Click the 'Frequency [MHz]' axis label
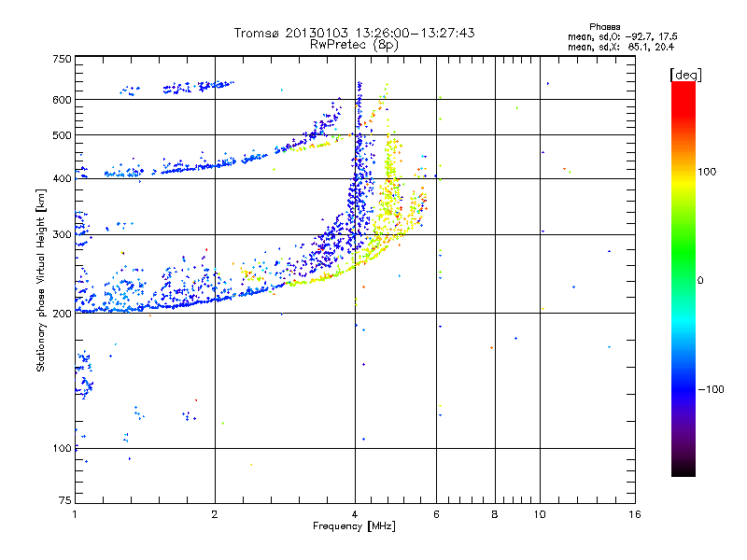The height and width of the screenshot is (560, 747). (x=354, y=526)
